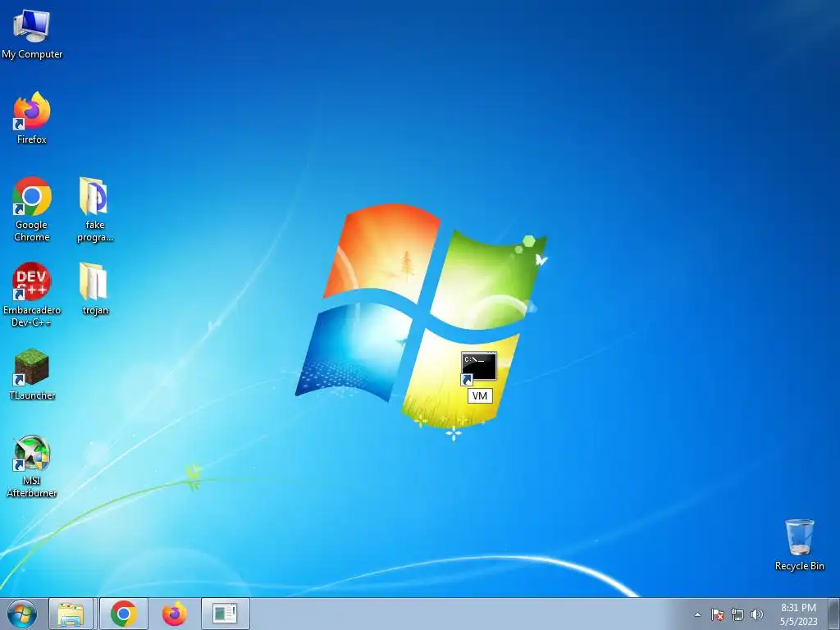Show hidden system tray icons
840x630 pixels.
(x=697, y=614)
